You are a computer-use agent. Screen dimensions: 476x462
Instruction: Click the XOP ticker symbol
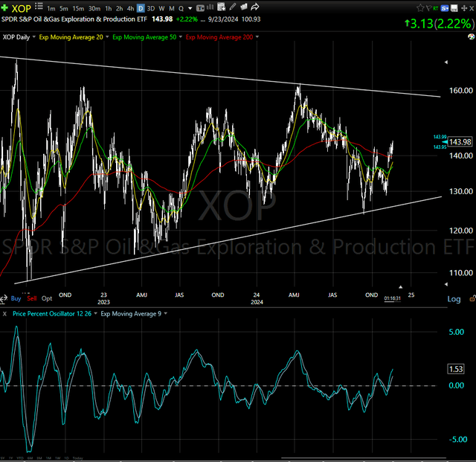[22, 8]
